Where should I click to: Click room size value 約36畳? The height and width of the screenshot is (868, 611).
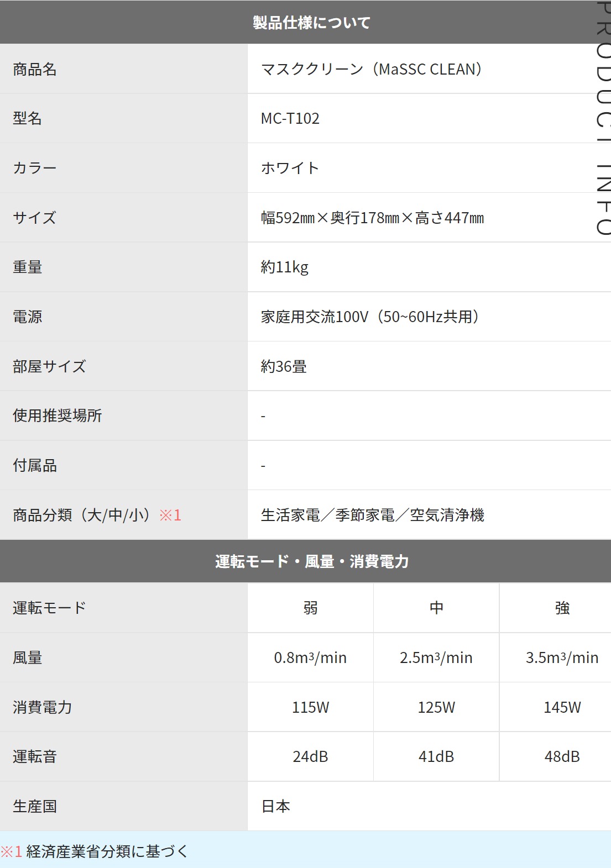click(284, 367)
